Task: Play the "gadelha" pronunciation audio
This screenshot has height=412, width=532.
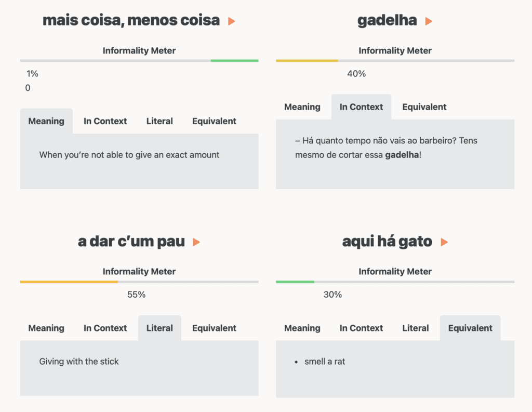Action: point(429,21)
